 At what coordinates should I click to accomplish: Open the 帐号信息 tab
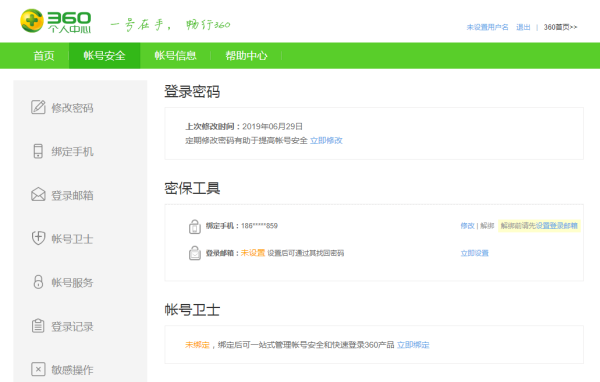[x=175, y=56]
